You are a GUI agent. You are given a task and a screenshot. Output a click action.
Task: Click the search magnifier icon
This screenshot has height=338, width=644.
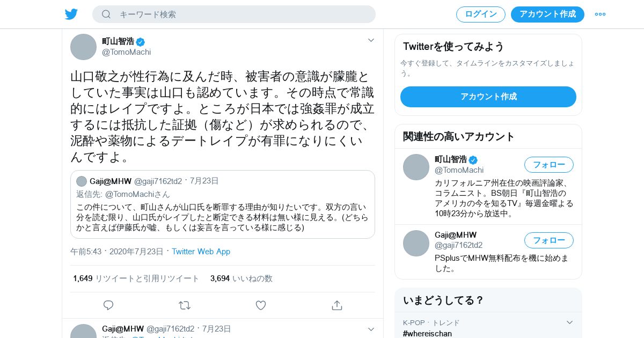106,14
